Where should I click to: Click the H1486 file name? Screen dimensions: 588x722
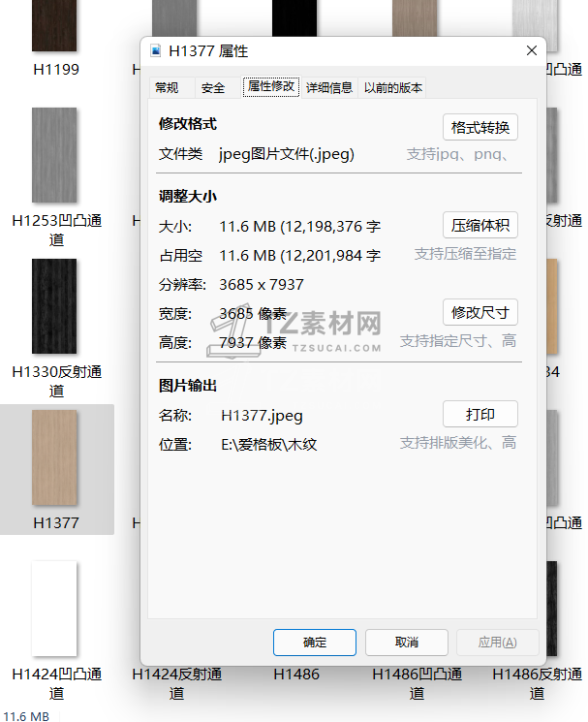296,675
